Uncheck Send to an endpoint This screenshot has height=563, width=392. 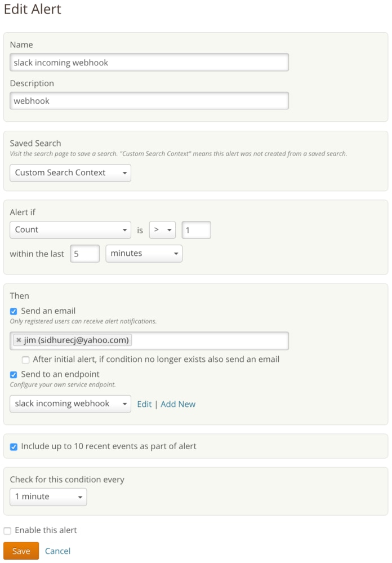point(14,375)
